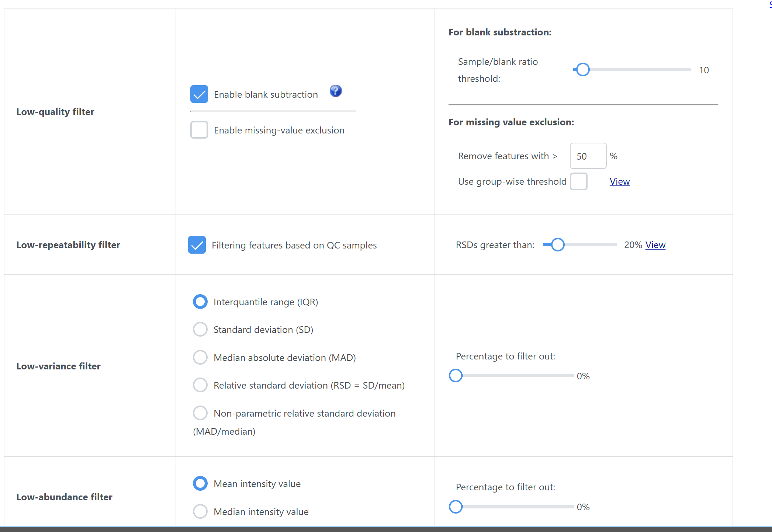Image resolution: width=772 pixels, height=532 pixels.
Task: Uncheck filtering features based on QC samples
Action: pos(197,245)
